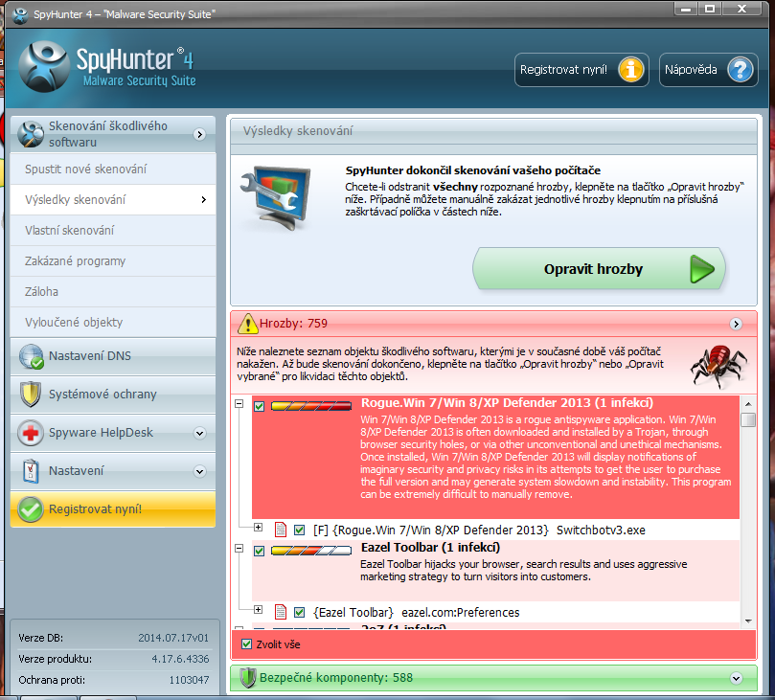Uncheck the Switchbotv3.exe file checkbox
This screenshot has height=700, width=775.
(x=299, y=531)
